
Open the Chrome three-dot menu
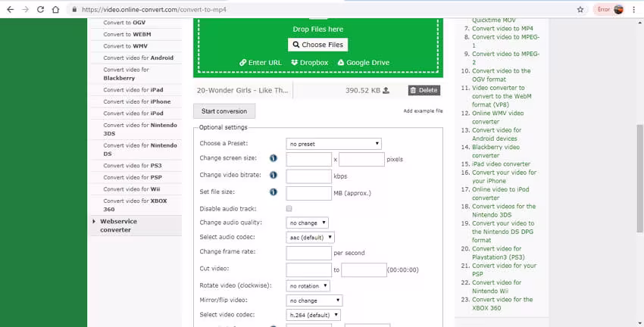point(634,9)
